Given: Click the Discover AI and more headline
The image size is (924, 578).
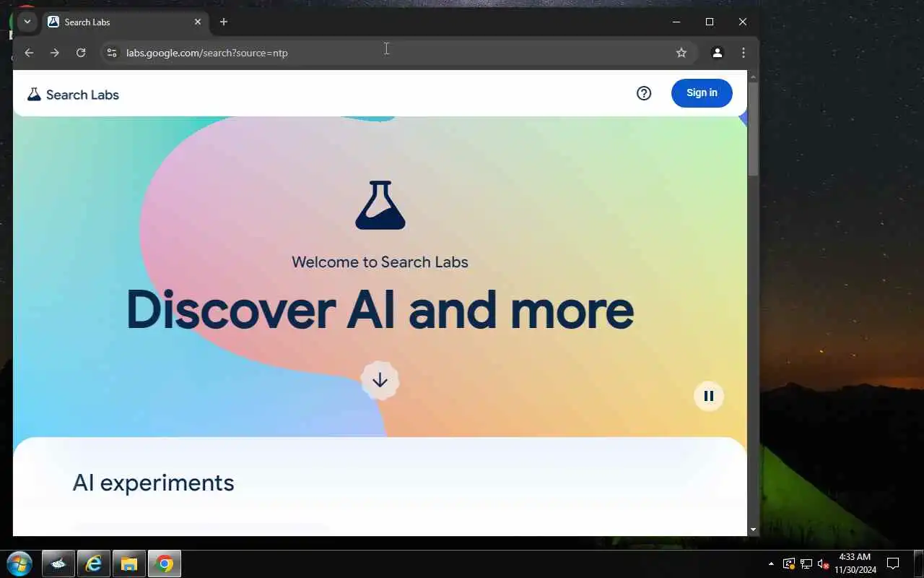Looking at the screenshot, I should pyautogui.click(x=380, y=309).
